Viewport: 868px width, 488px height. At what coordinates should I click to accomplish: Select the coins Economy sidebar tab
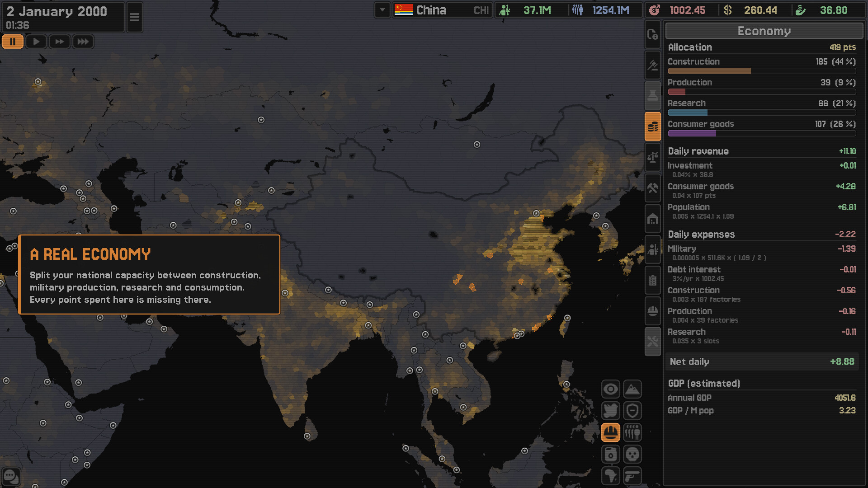coord(652,127)
